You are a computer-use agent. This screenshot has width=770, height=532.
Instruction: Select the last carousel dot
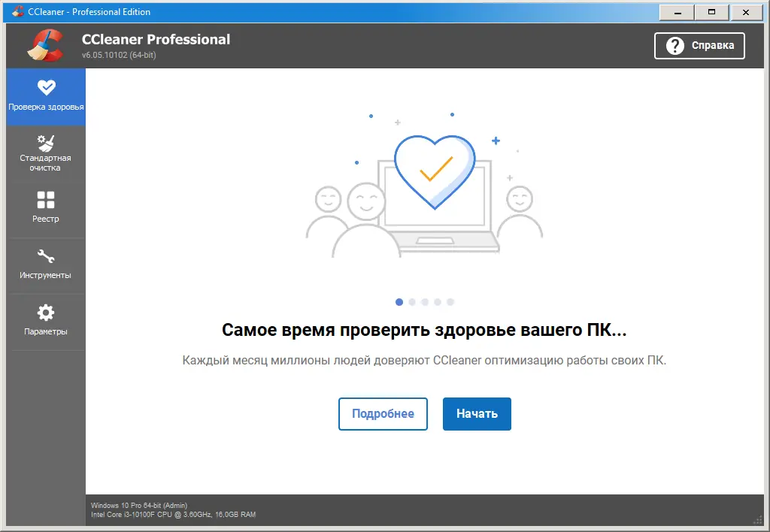(450, 301)
